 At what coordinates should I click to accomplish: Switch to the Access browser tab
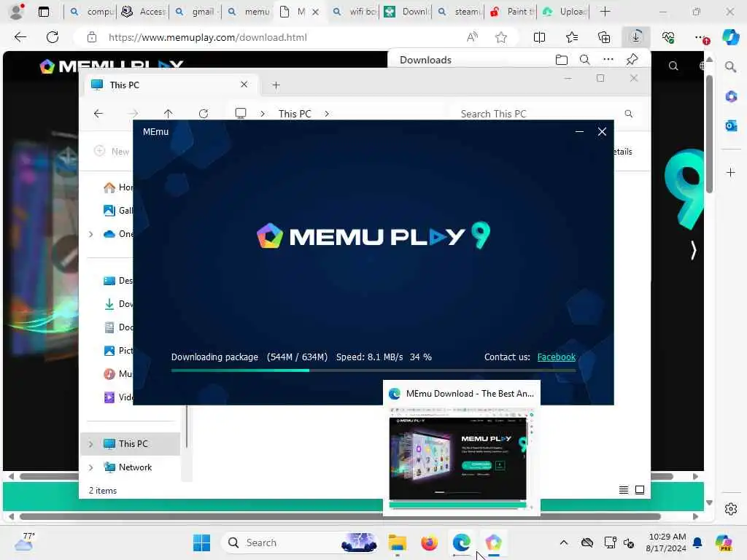coord(143,12)
